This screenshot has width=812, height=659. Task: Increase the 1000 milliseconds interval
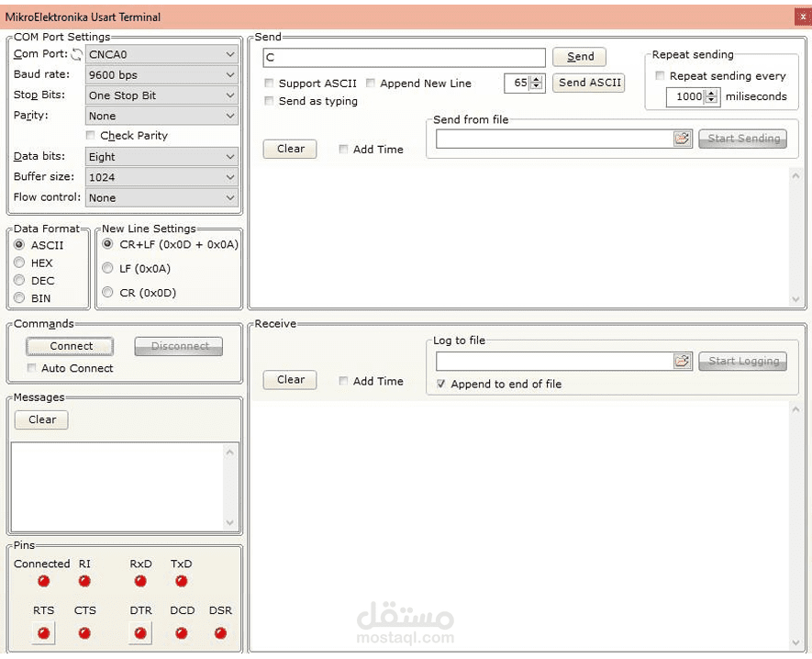[x=712, y=94]
